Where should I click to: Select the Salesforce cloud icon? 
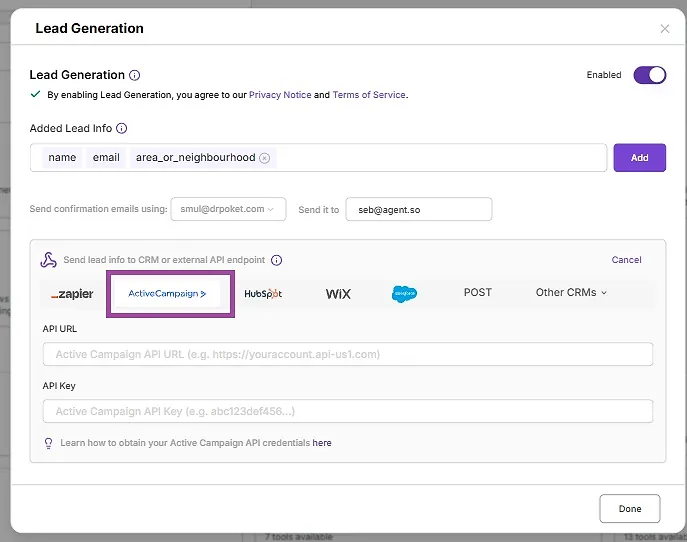point(404,294)
